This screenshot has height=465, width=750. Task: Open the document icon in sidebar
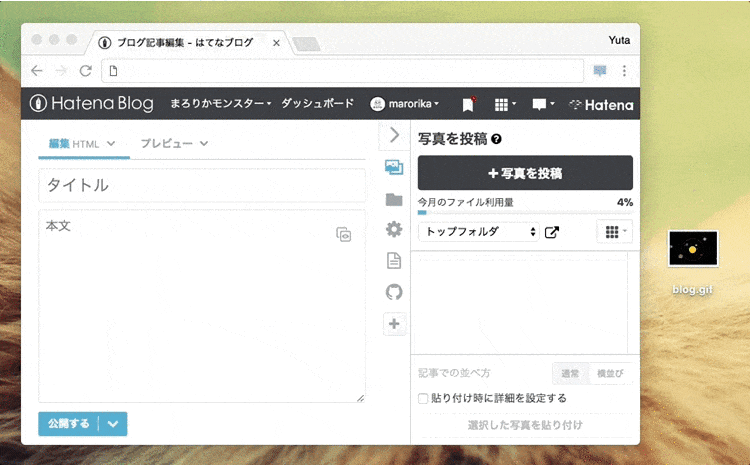click(x=394, y=261)
